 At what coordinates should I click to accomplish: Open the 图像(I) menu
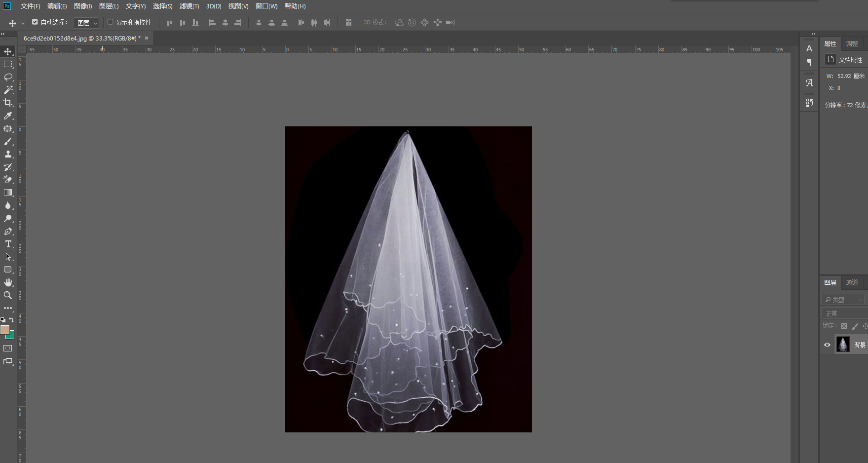[83, 6]
